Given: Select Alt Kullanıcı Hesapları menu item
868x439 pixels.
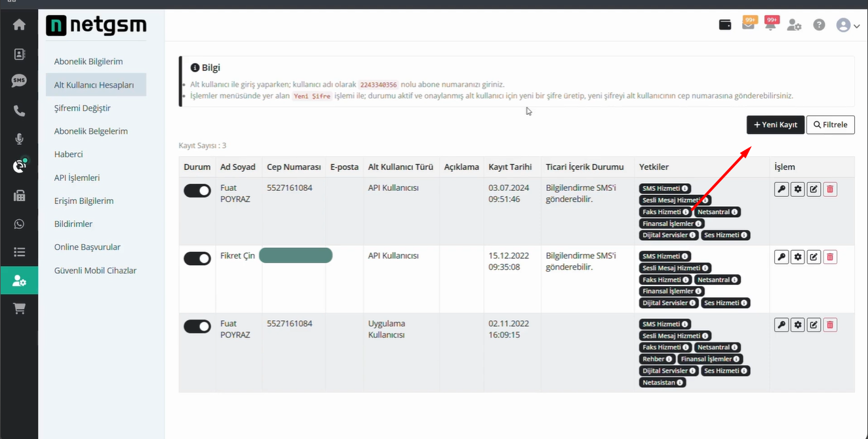Looking at the screenshot, I should point(96,85).
